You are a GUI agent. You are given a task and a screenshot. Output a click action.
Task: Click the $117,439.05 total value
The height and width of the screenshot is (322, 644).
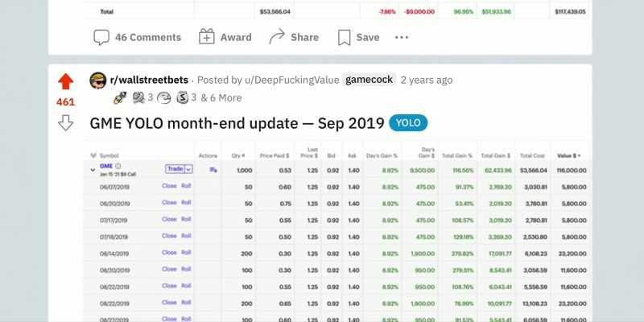[570, 12]
